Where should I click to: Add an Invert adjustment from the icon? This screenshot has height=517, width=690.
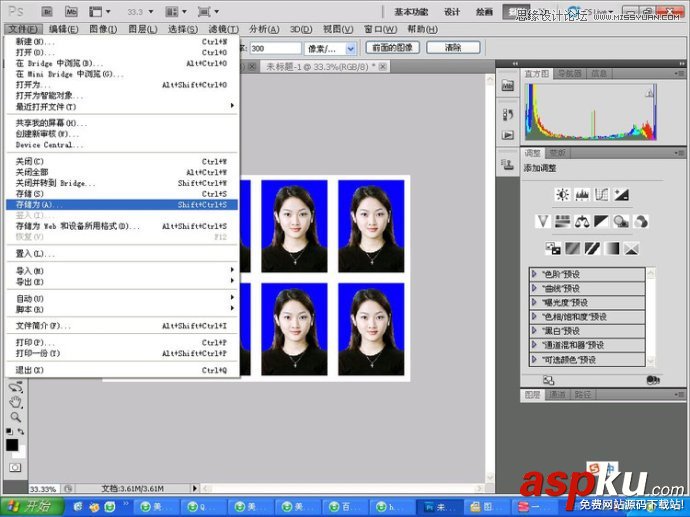tap(553, 249)
